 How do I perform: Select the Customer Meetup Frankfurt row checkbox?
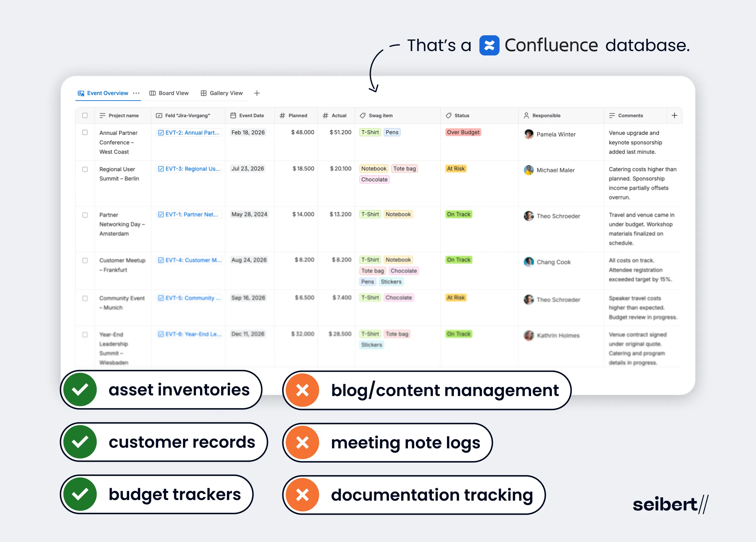[x=85, y=260]
